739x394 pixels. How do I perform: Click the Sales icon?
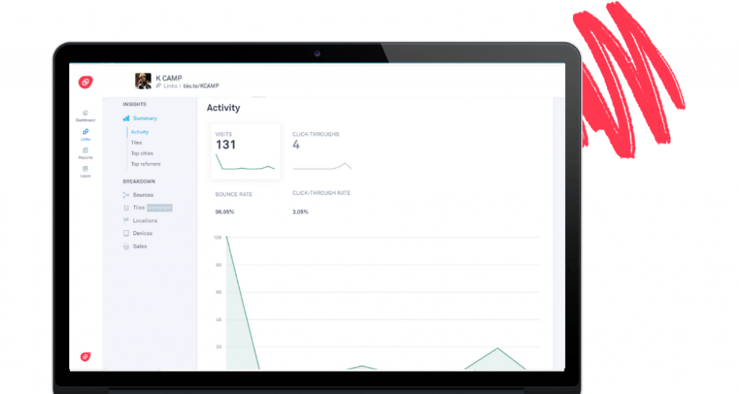click(126, 246)
